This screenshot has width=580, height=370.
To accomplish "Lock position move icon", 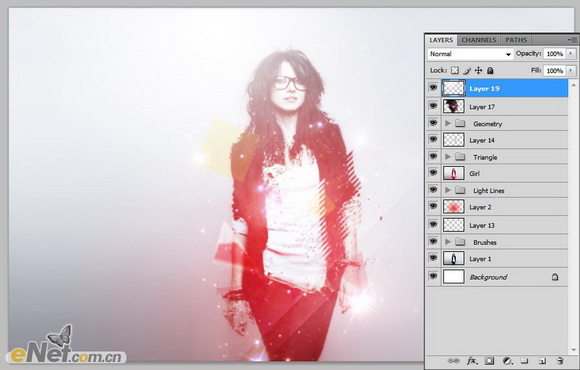I will tap(479, 70).
